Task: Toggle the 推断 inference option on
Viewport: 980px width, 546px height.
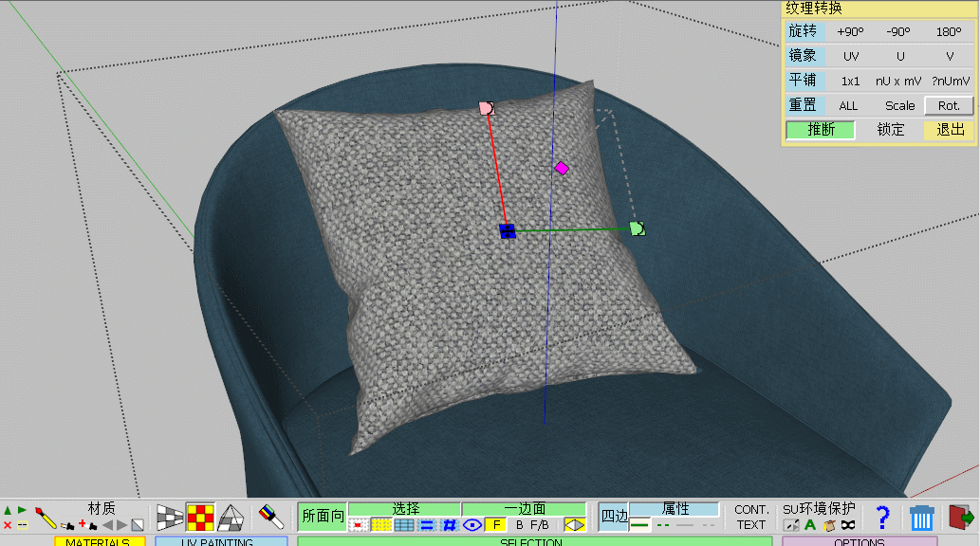Action: click(x=821, y=130)
